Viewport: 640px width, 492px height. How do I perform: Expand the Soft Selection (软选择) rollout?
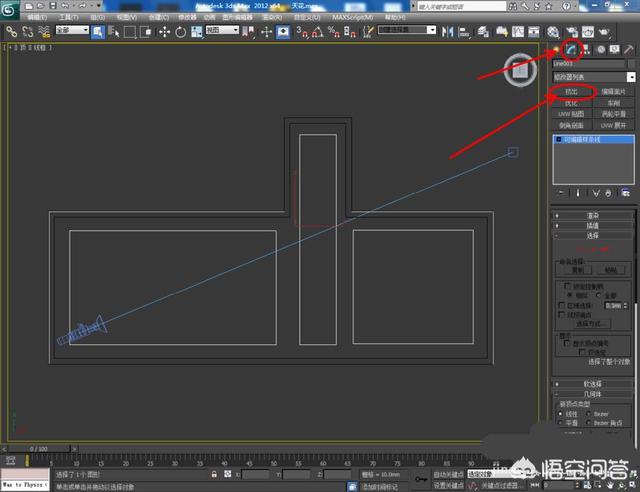click(x=593, y=384)
